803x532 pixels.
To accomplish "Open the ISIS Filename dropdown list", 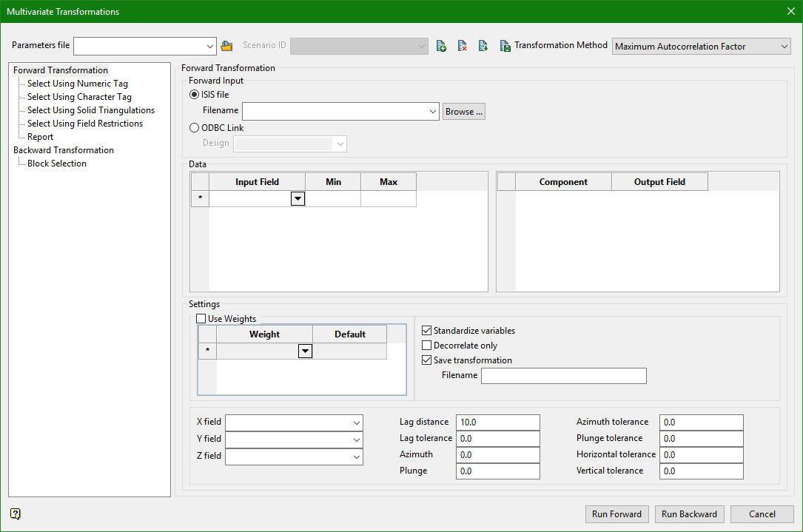I will point(433,112).
